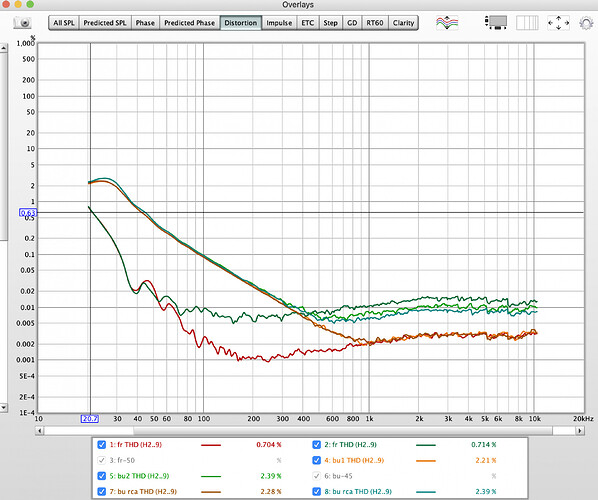Viewport: 598px width, 500px height.
Task: Toggle trace 4: bu1 THD checkbox
Action: (x=317, y=460)
